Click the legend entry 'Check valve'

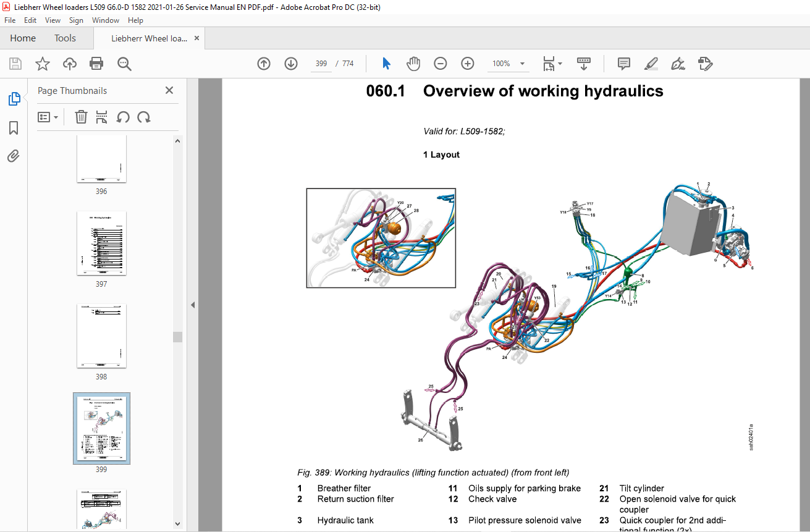click(493, 499)
